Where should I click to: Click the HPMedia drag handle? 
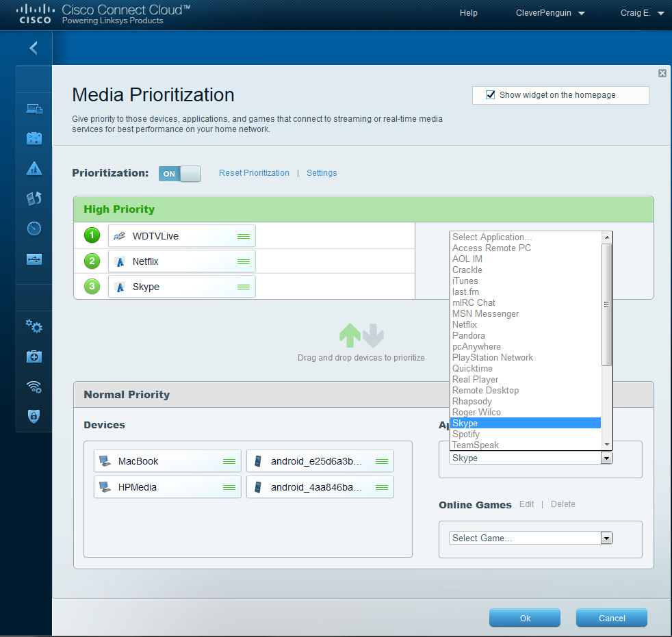click(x=229, y=487)
